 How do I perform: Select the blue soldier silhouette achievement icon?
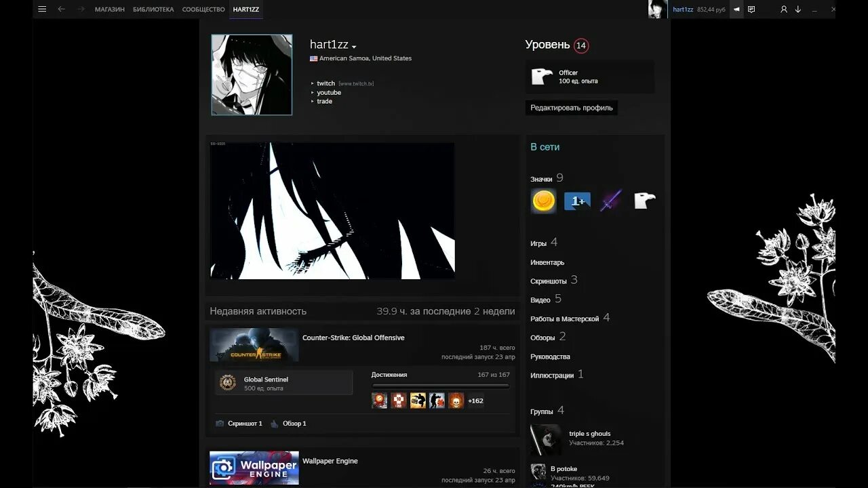coord(437,401)
